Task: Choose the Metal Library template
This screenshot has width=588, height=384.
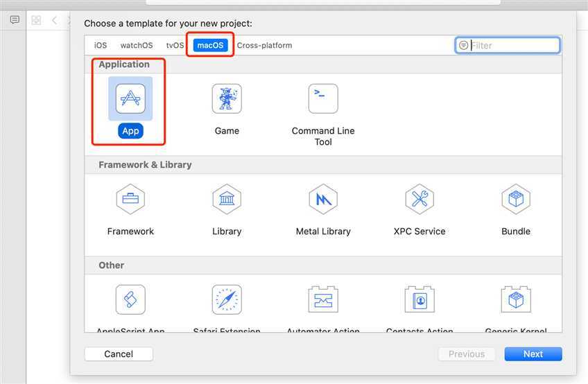Action: [x=323, y=200]
